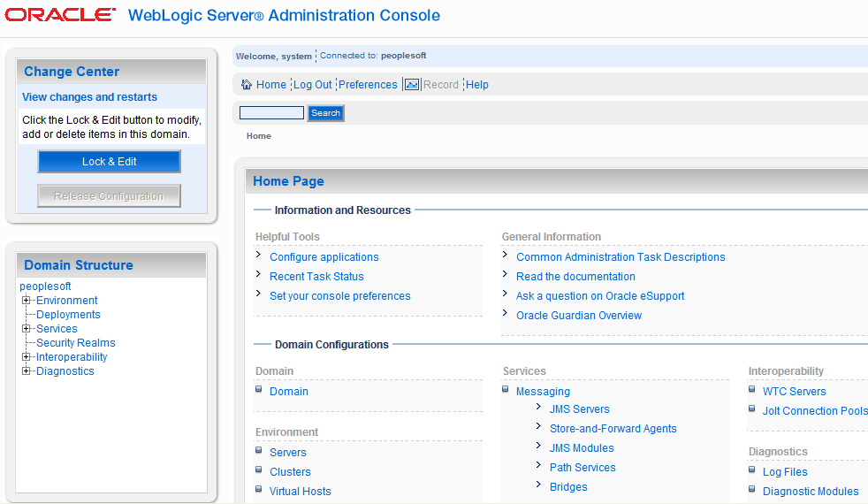Open the JMS Modules link
The width and height of the screenshot is (868, 504).
point(582,448)
